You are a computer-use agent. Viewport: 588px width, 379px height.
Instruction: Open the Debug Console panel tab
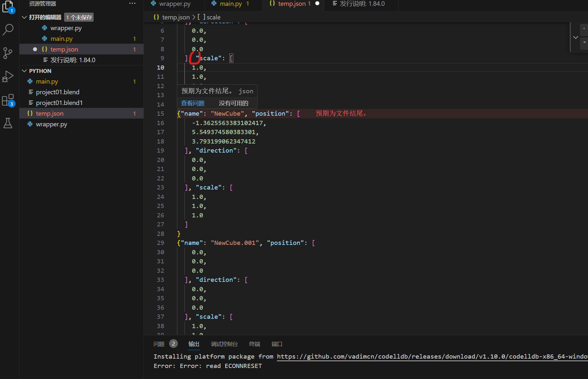pos(224,344)
